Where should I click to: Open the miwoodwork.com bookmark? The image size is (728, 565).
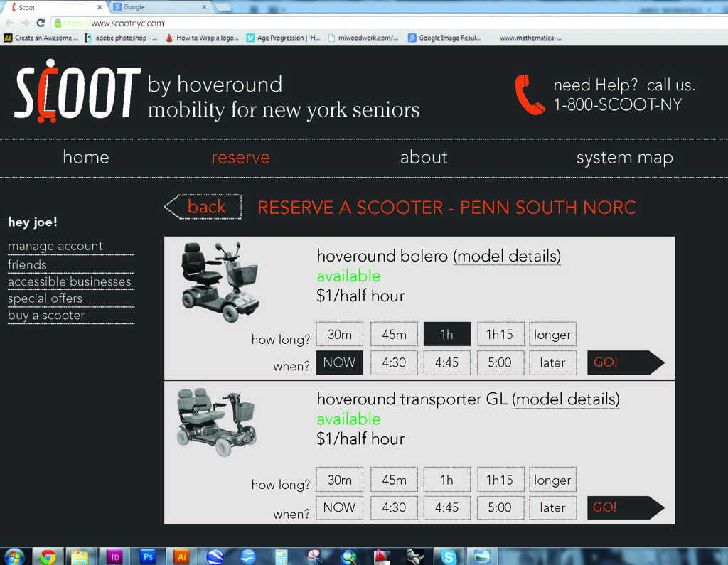click(363, 38)
